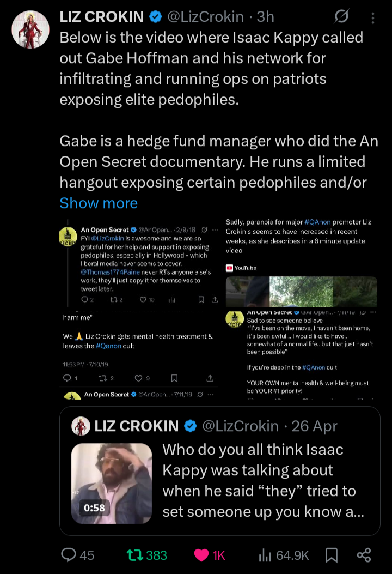This screenshot has width=392, height=574.
Task: Click the blue verified badge beside LIZ CROKIN
Action: 155,17
